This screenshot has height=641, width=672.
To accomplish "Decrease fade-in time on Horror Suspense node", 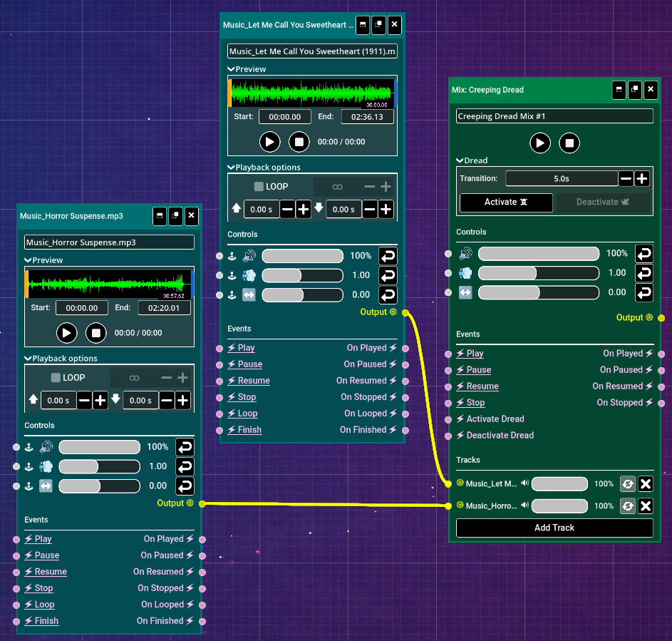I will [x=84, y=401].
